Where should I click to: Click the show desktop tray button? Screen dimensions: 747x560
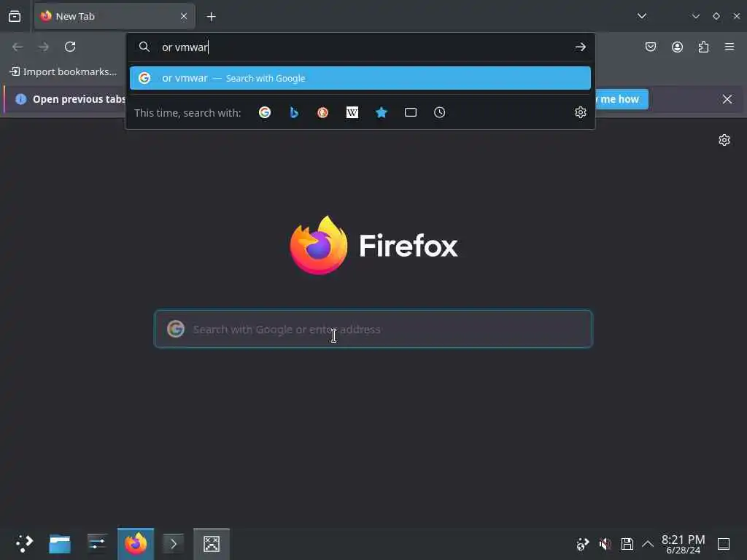(x=724, y=544)
